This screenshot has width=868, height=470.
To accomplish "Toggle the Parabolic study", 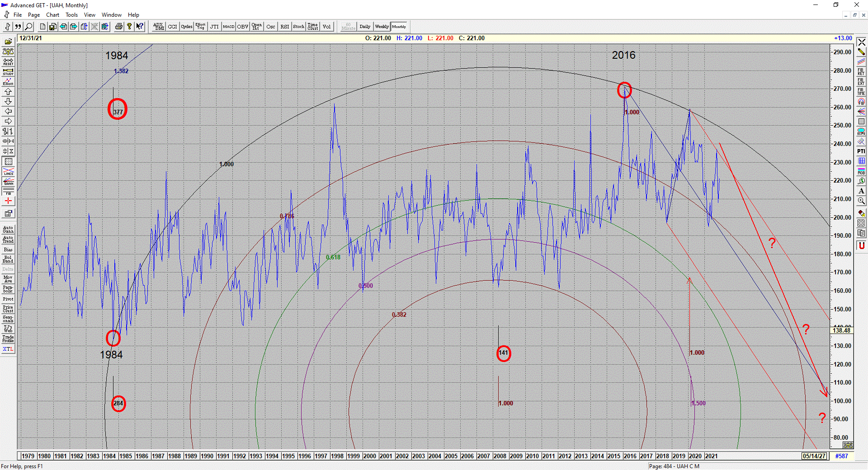I will (8, 289).
